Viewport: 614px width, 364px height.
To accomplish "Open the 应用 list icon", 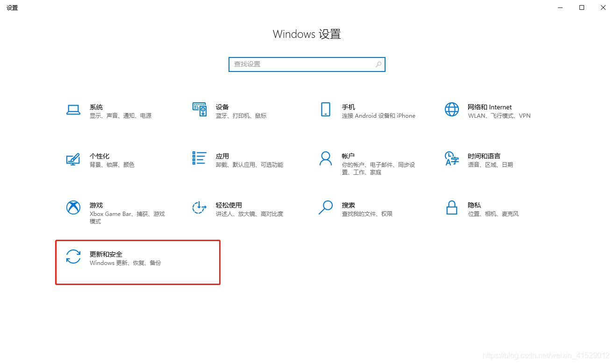I will point(200,158).
